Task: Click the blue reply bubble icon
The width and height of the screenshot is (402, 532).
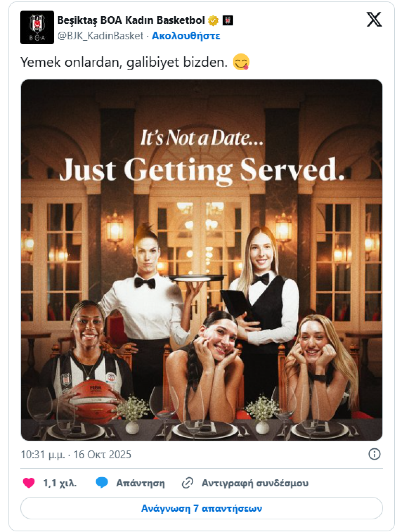Action: tap(102, 483)
